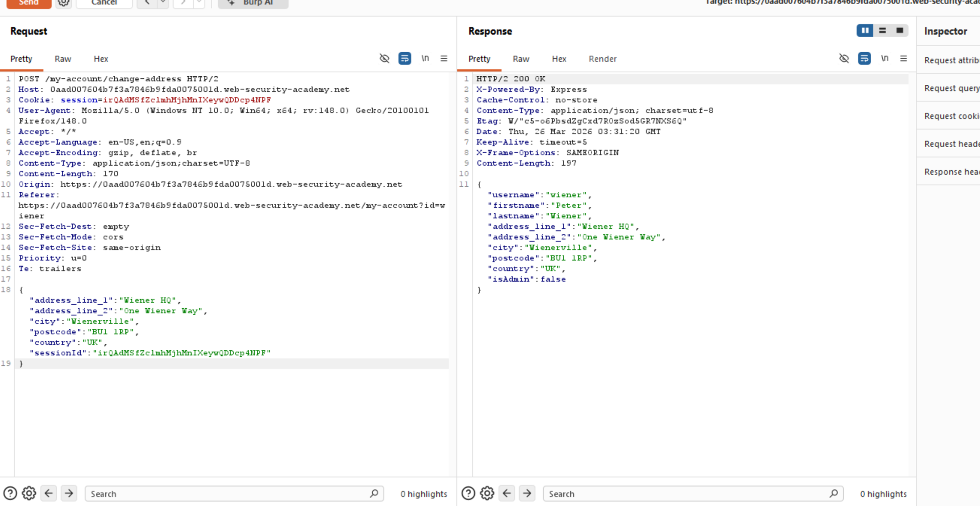Go to previous match in Request search
Image resolution: width=980 pixels, height=506 pixels.
click(x=49, y=493)
